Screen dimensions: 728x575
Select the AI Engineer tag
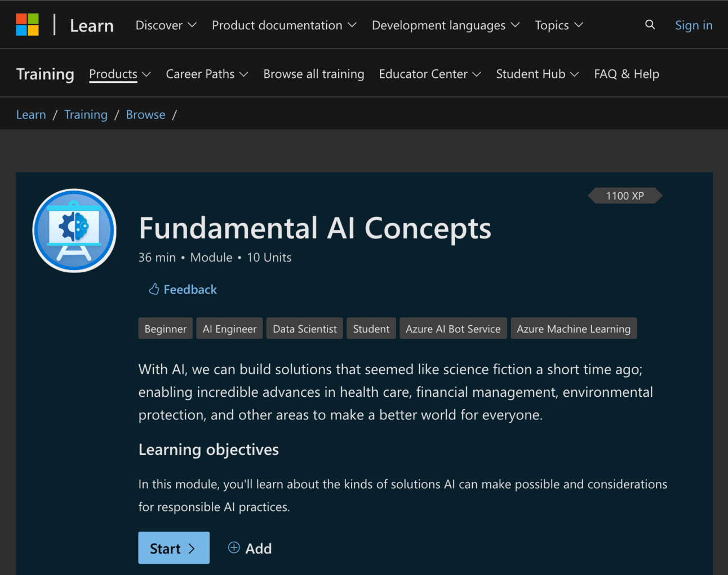229,329
